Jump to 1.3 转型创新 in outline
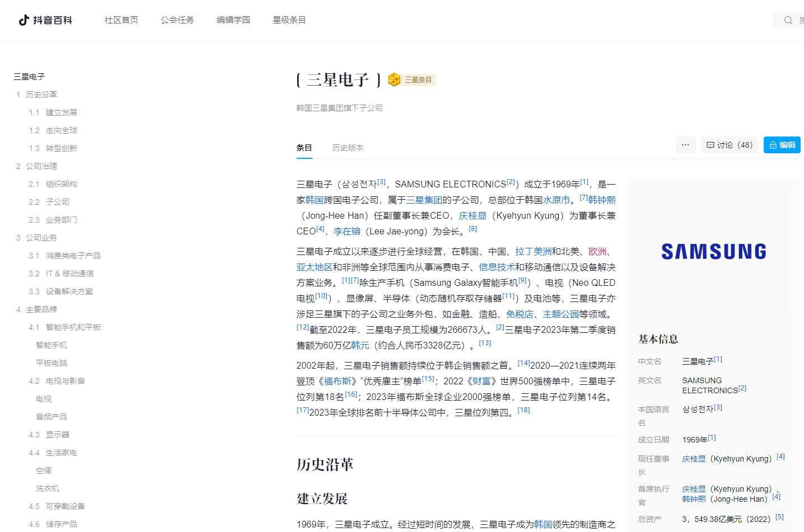This screenshot has height=532, width=804. [53, 148]
